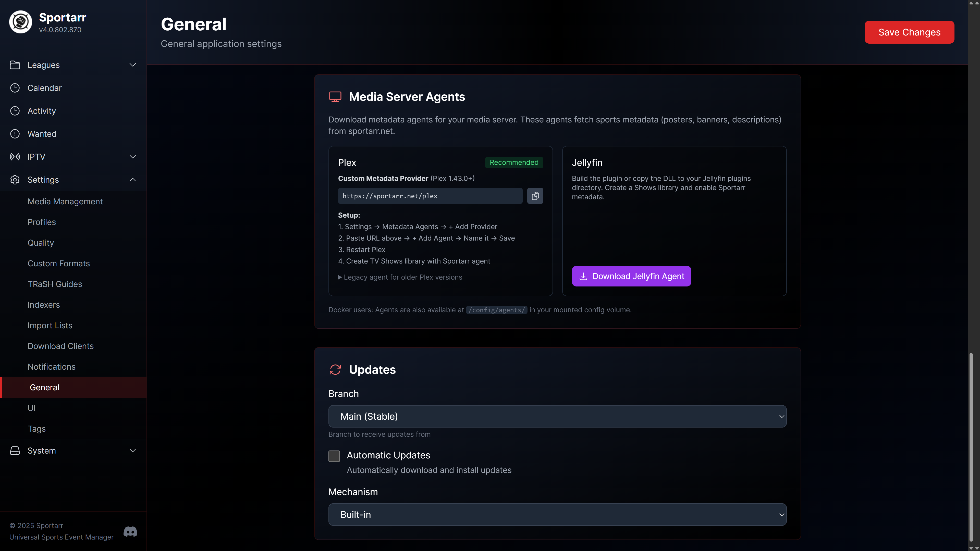Open the Profiles settings page

(x=42, y=222)
